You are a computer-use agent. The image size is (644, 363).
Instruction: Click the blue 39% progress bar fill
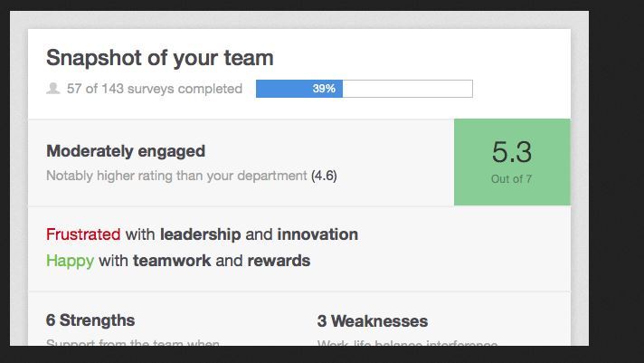[298, 89]
